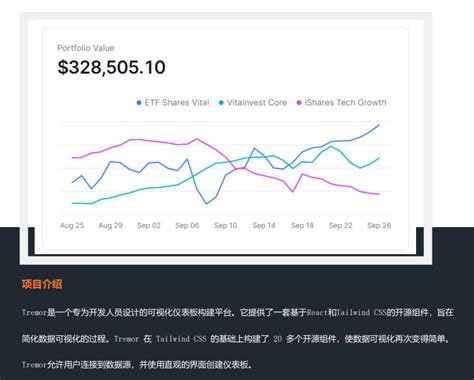Click the purple line's end point at Sep 26

(x=379, y=194)
